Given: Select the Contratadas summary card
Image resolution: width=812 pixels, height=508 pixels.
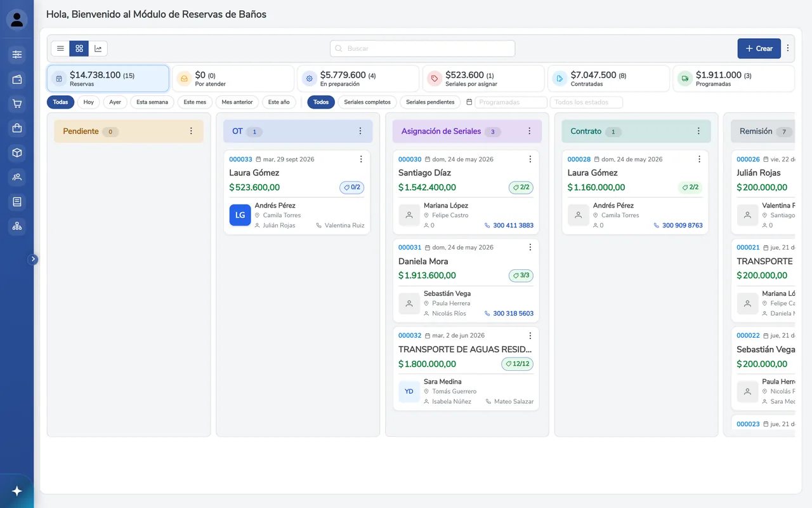Looking at the screenshot, I should click(609, 79).
